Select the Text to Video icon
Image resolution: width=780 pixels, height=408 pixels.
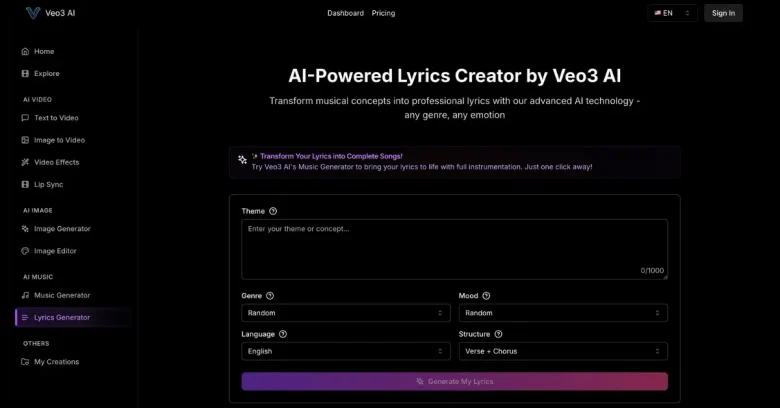click(x=25, y=118)
